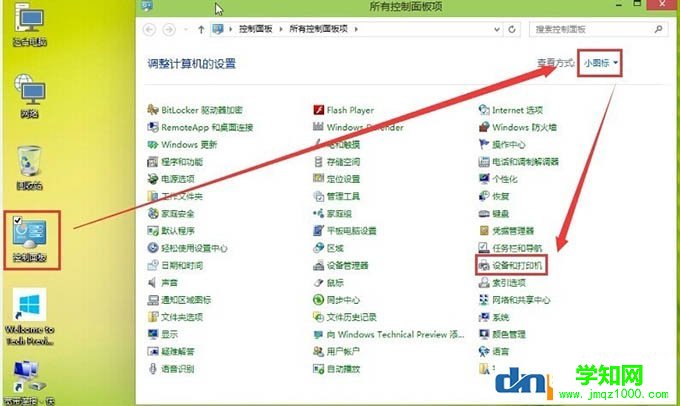The width and height of the screenshot is (680, 406).
Task: Open the 通知区域图标 link
Action: point(186,300)
